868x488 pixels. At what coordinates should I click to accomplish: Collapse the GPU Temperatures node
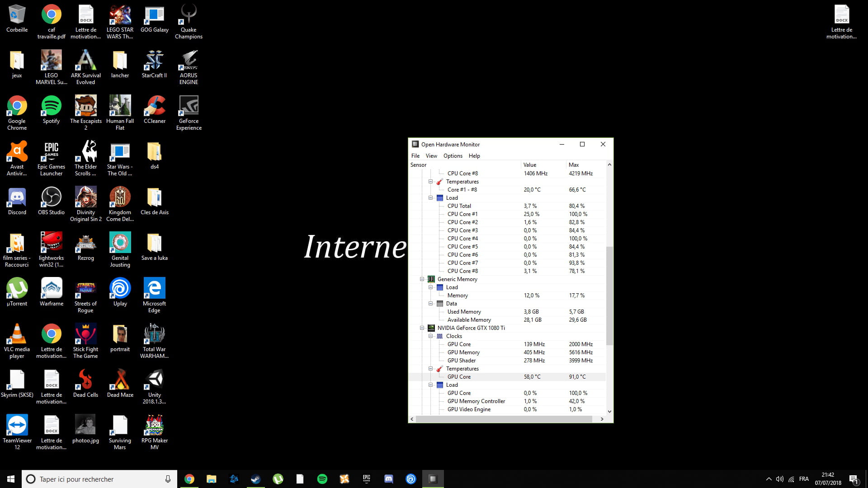point(431,369)
